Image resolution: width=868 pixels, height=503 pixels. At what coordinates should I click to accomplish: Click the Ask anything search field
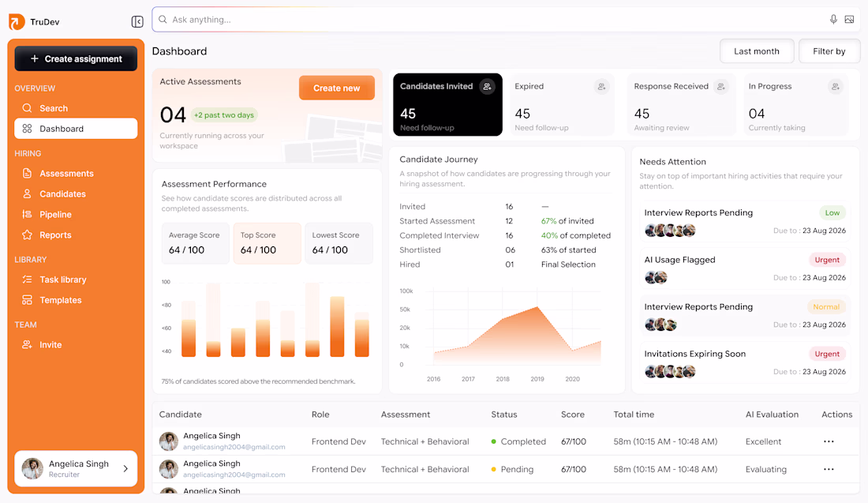[x=506, y=20]
